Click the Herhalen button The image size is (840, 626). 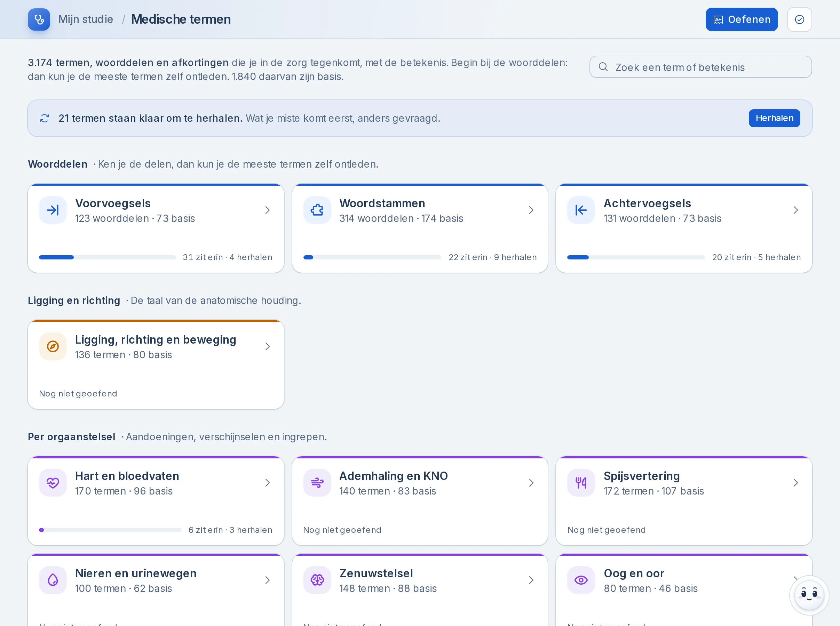pos(774,118)
